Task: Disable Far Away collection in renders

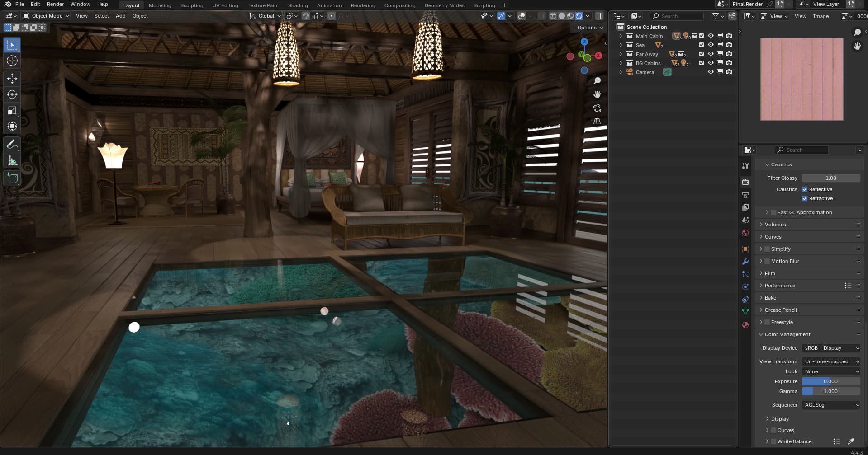Action: point(729,54)
